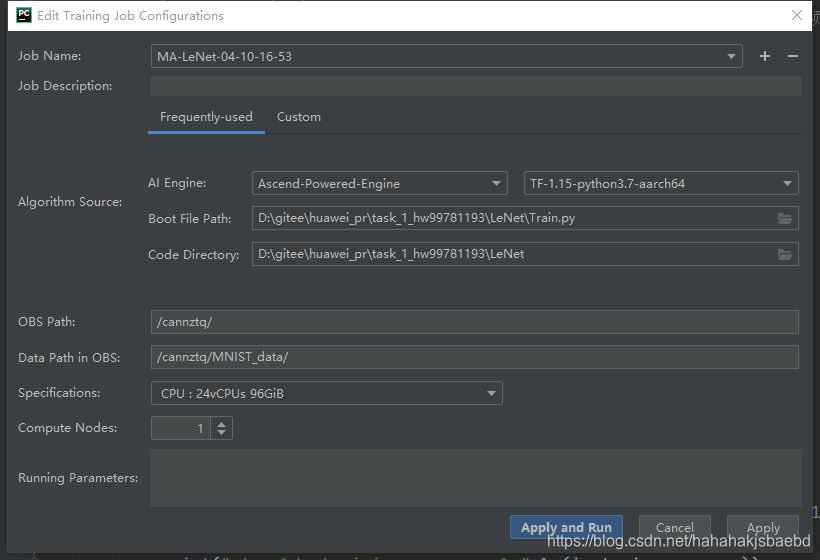This screenshot has height=560, width=820.
Task: Browse folder icon for Boot File Path
Action: 784,219
